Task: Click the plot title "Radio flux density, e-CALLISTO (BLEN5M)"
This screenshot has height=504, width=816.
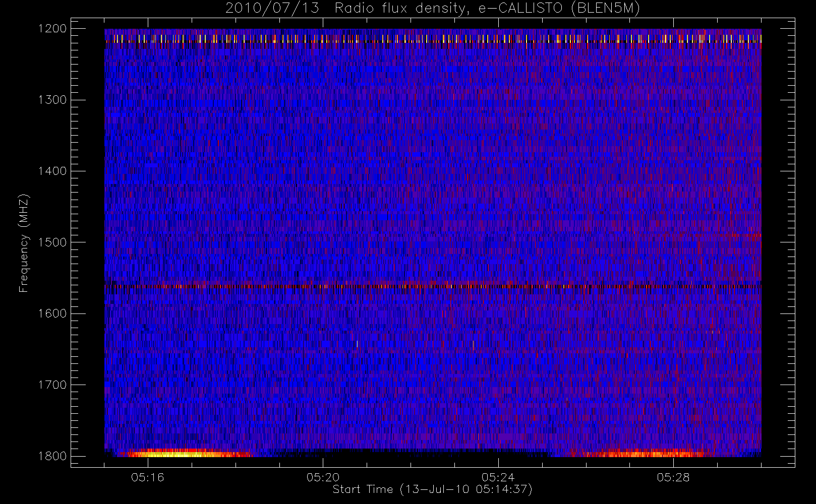Action: 487,9
